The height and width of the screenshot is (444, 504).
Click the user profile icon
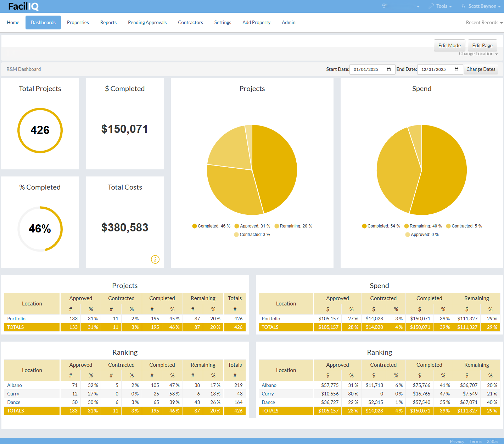(x=463, y=6)
